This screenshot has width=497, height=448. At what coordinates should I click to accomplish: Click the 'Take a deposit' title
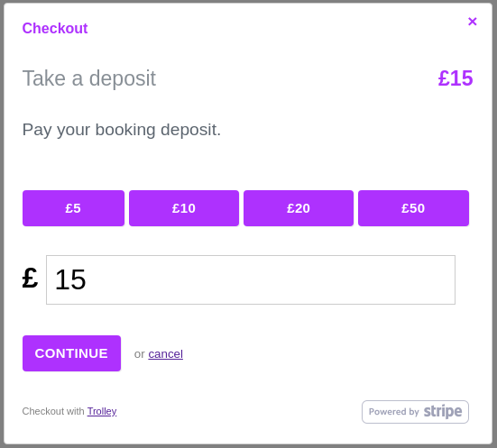(x=89, y=78)
